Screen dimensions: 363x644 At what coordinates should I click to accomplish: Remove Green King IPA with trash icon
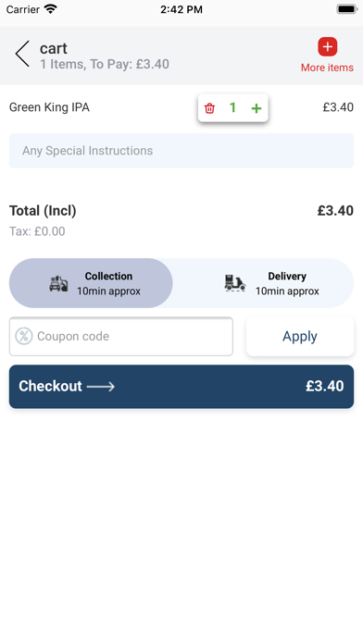click(x=209, y=108)
